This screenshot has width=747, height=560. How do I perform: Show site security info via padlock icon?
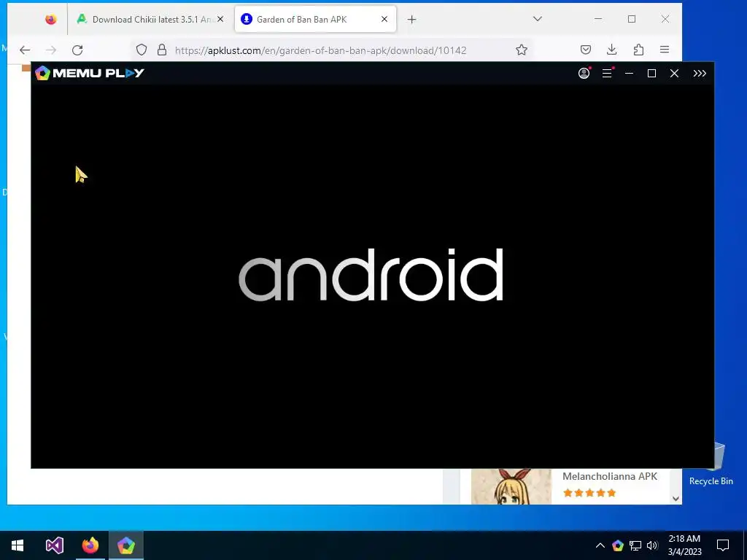(162, 50)
